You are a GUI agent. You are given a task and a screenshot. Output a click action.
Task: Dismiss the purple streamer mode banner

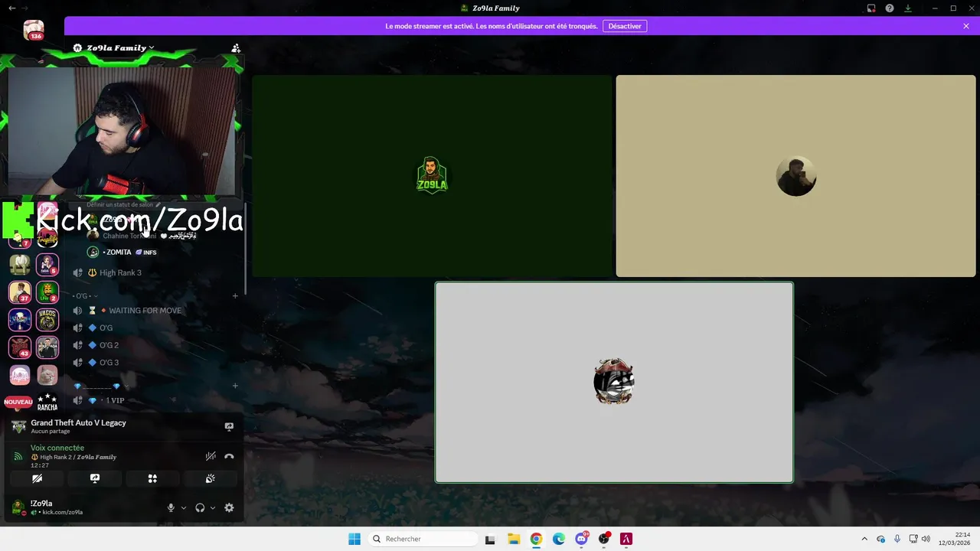966,26
